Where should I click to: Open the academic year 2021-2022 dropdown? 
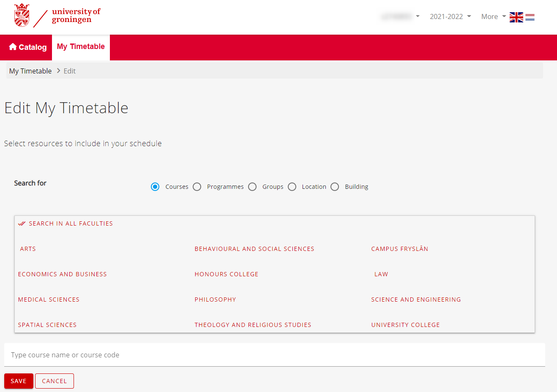tap(450, 16)
